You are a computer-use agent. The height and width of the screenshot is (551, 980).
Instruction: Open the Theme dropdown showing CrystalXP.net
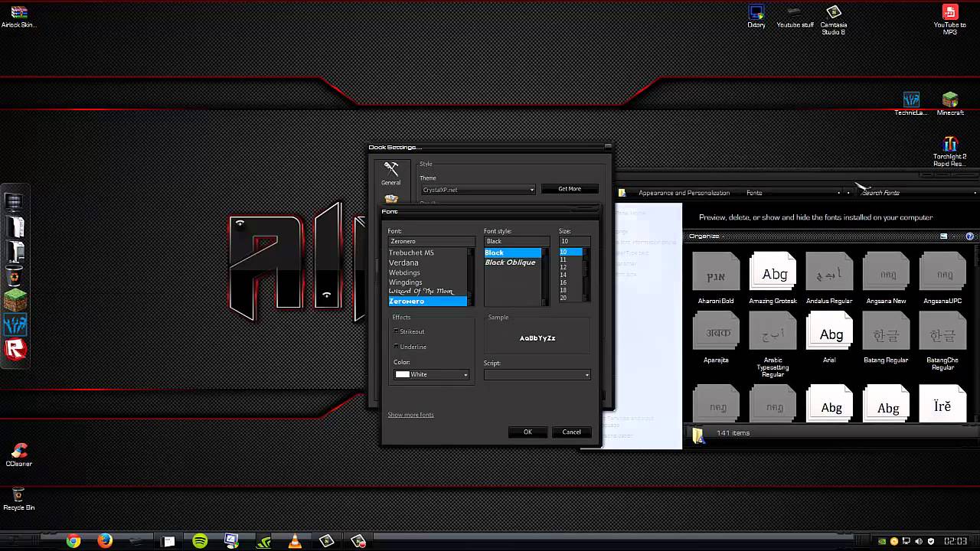479,189
